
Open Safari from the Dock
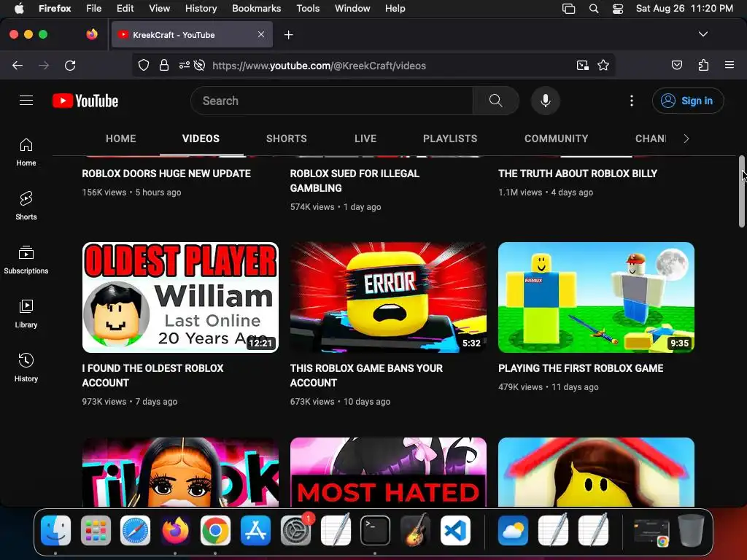tap(135, 531)
